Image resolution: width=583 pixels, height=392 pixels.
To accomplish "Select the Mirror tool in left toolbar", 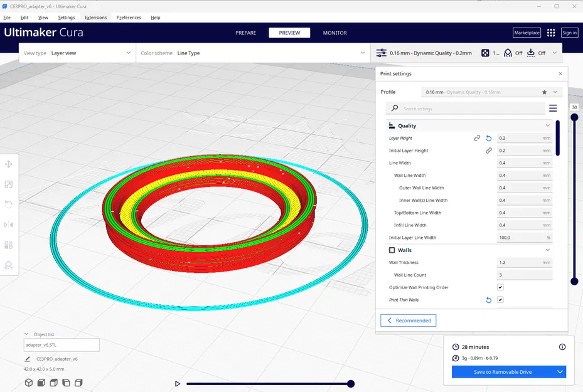I will [x=9, y=225].
